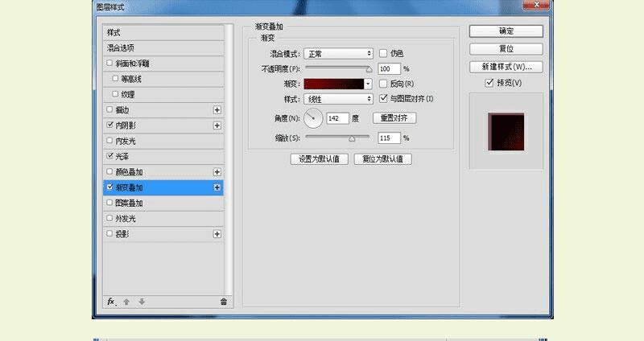Screen dimensions: 644x341
Task: Open the gradient picker dropdown arrow
Action: click(x=368, y=84)
